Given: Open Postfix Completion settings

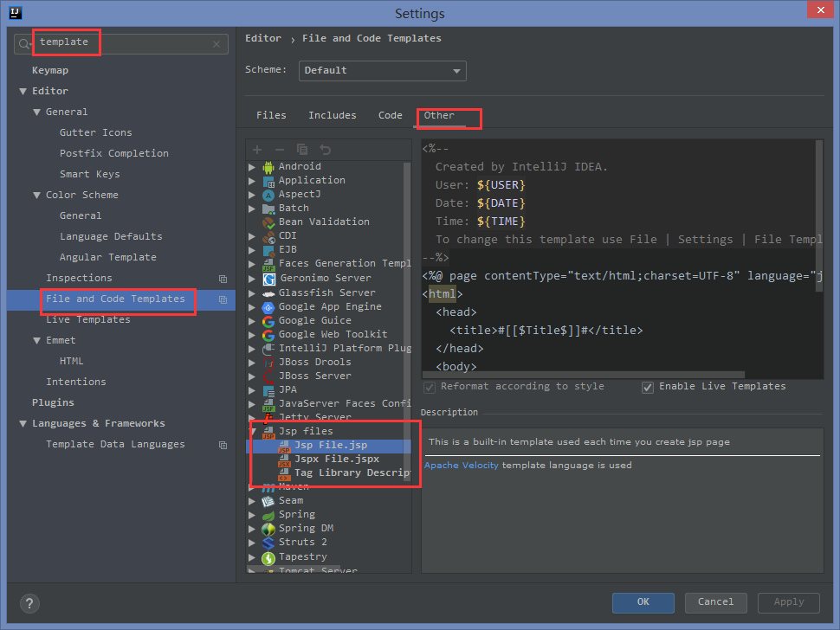Looking at the screenshot, I should [x=114, y=154].
